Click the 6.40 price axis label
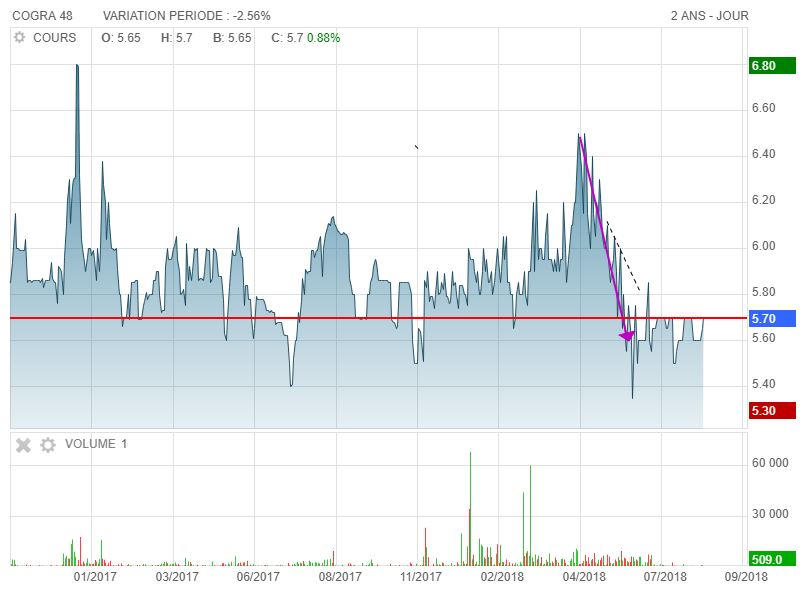Image resolution: width=807 pixels, height=596 pixels. tap(763, 154)
